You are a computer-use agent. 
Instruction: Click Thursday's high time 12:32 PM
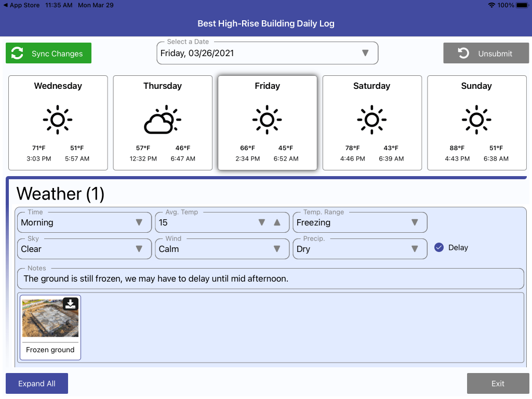pyautogui.click(x=143, y=158)
